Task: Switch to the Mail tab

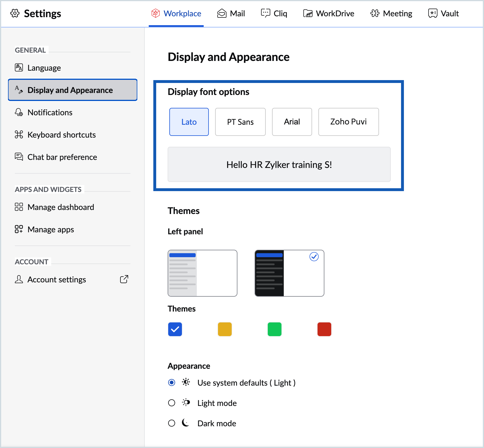Action: coord(231,13)
